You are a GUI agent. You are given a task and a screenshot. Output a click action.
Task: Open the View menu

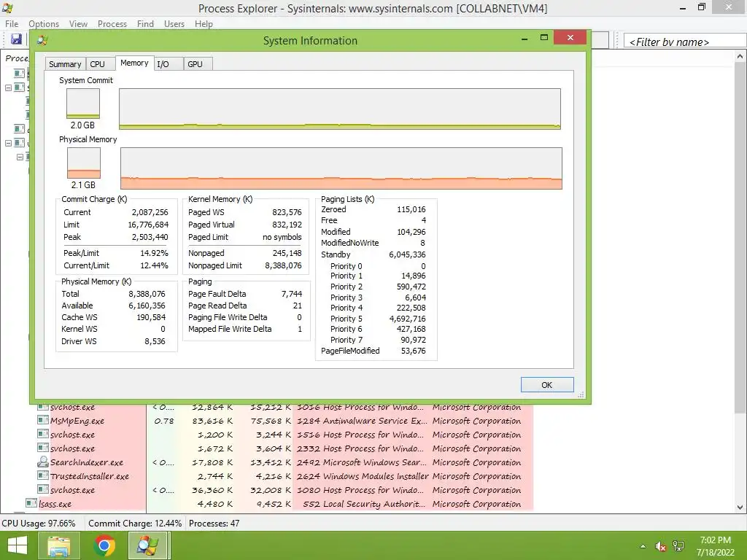(78, 24)
